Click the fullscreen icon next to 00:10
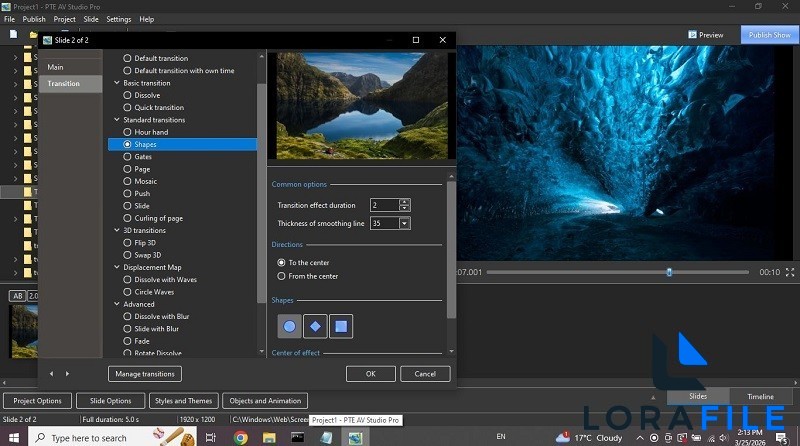 tap(790, 272)
